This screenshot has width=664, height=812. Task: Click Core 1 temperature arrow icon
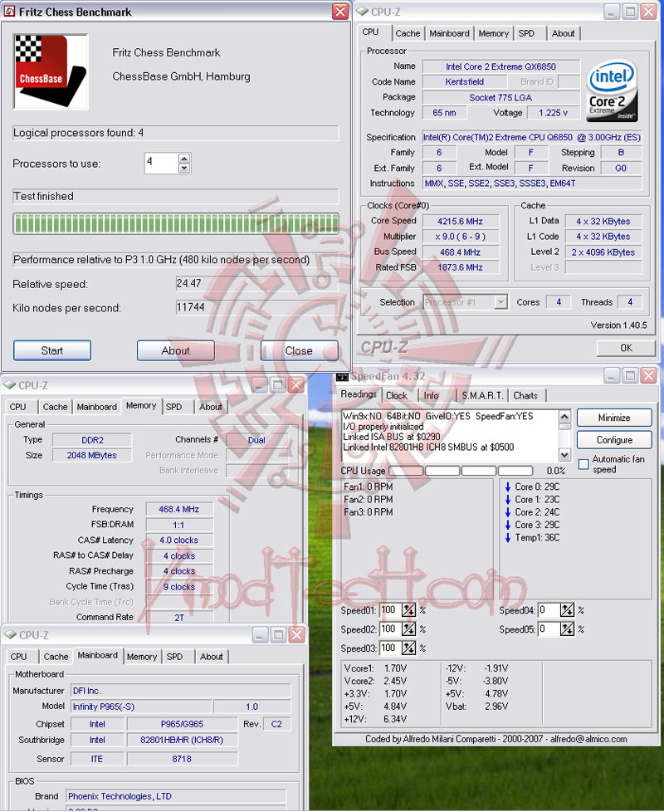(x=508, y=500)
